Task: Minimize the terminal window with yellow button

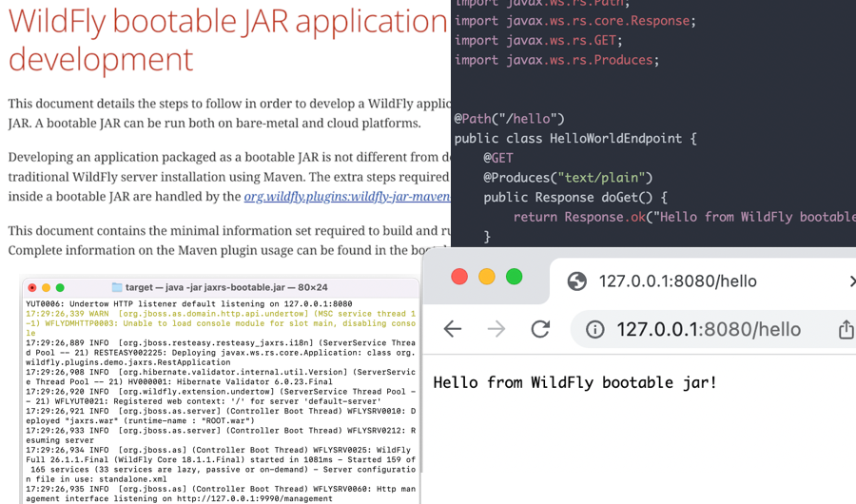Action: coord(46,287)
